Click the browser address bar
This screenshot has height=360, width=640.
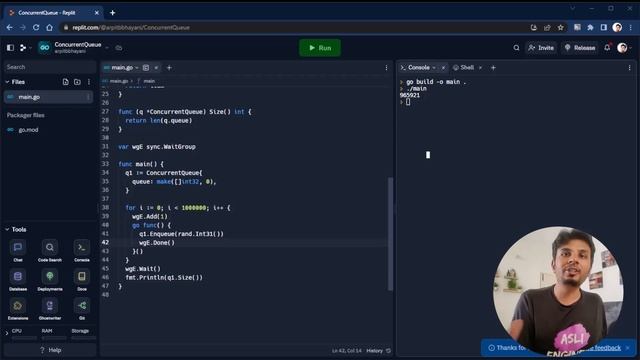pyautogui.click(x=294, y=27)
